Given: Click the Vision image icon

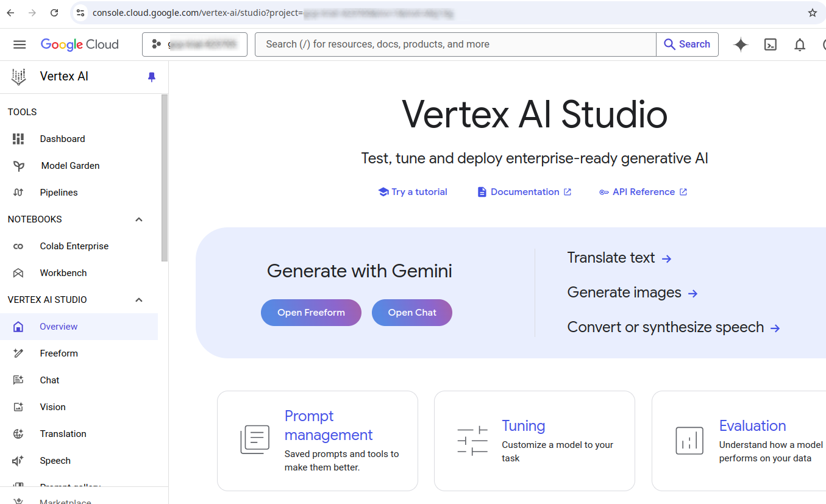Looking at the screenshot, I should 18,407.
